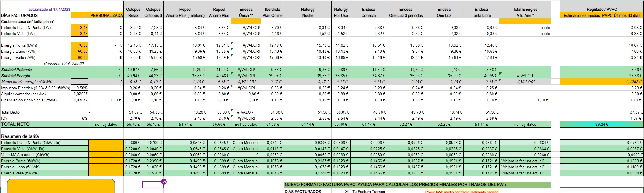Select Octopus Relax Total Bruto 54,07 €
The height and width of the screenshot is (193, 644).
point(133,112)
